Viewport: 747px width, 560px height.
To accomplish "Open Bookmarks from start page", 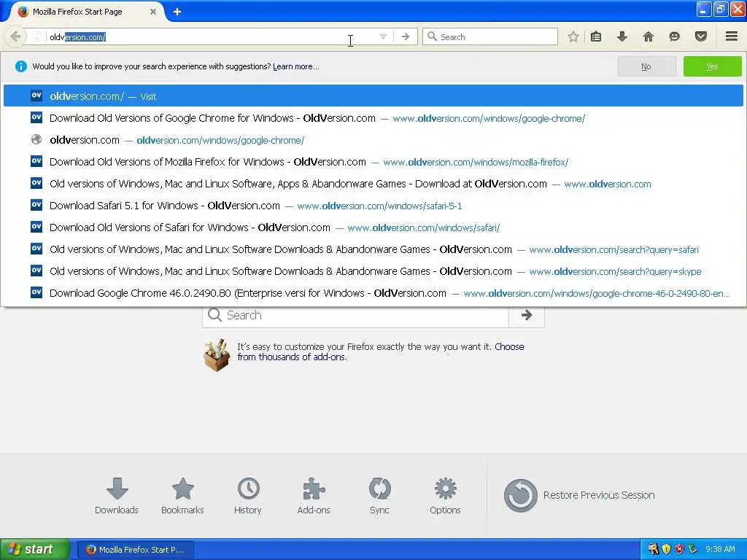I will [182, 496].
